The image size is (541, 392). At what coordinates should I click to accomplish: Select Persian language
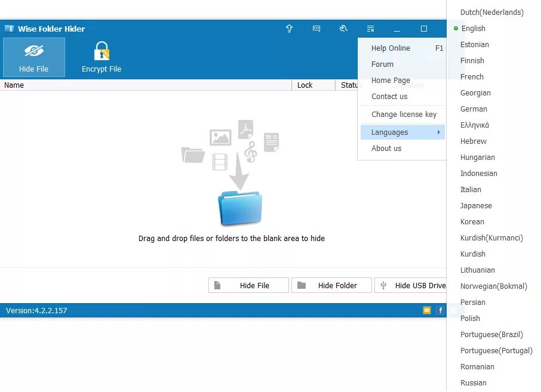[473, 303]
